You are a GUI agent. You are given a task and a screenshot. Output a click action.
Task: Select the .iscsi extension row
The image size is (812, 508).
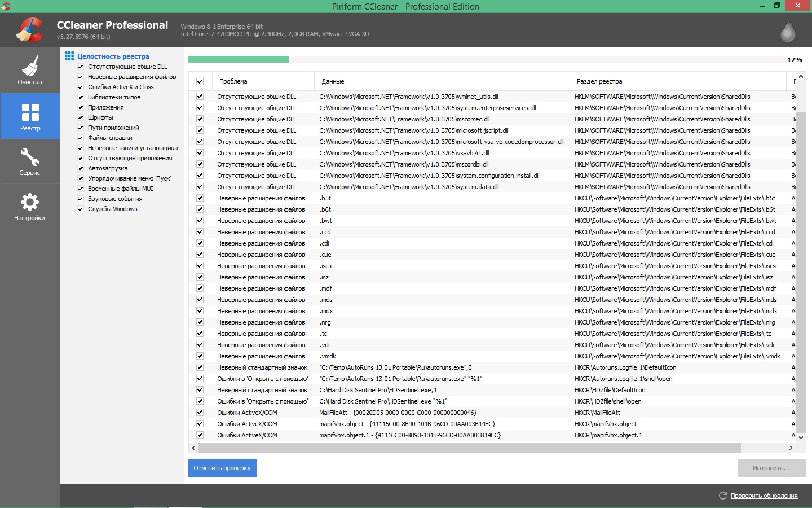pyautogui.click(x=492, y=266)
